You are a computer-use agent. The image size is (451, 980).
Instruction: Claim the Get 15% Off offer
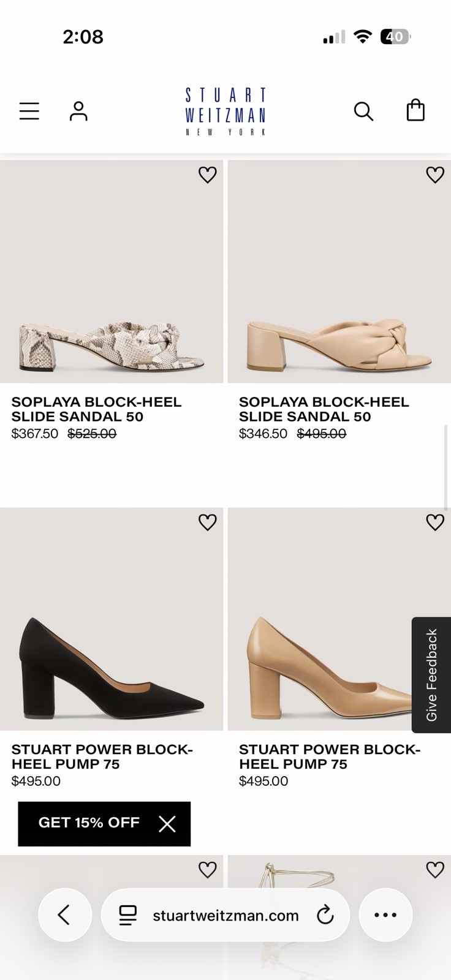tap(89, 823)
